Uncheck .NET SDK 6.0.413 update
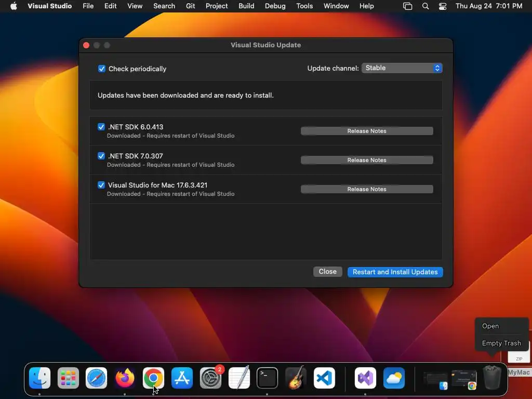Image resolution: width=532 pixels, height=399 pixels. coord(101,127)
